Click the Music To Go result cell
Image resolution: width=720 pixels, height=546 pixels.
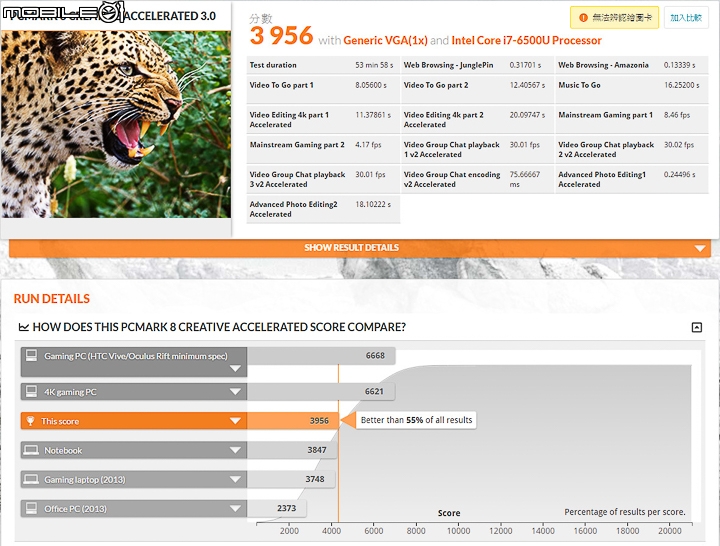coord(632,90)
